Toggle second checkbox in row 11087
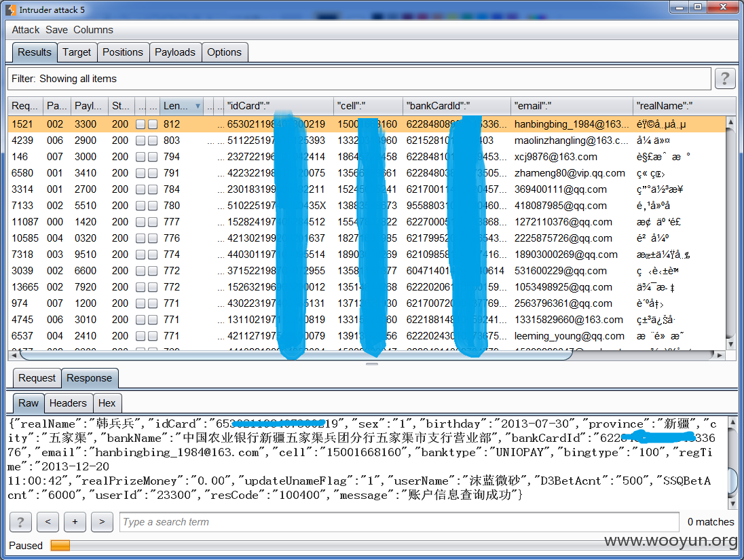The height and width of the screenshot is (560, 744). coord(153,222)
